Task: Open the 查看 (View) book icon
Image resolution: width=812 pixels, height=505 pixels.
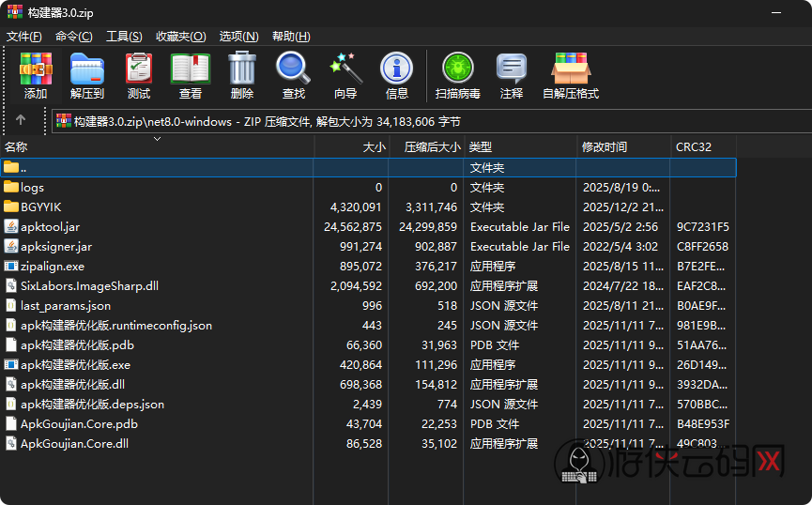Action: (191, 75)
